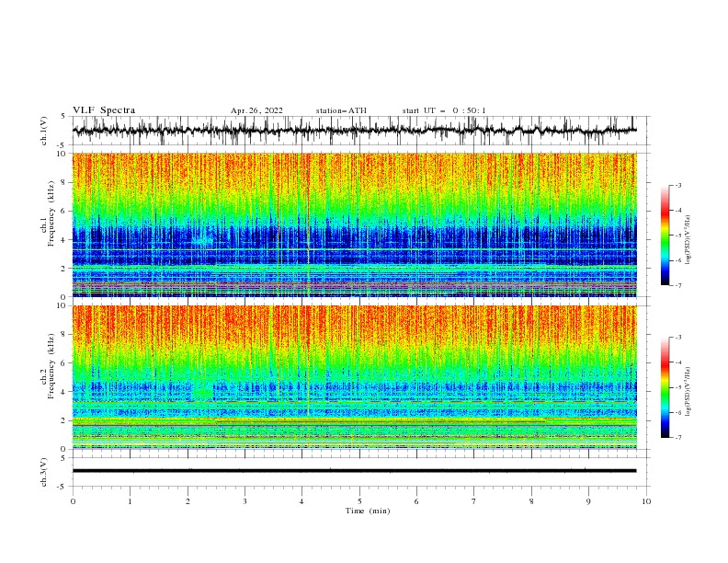Select the ch.1 color bar "log(PSD)(V²/Hz)" label
This screenshot has width=728, height=563.
tap(688, 240)
